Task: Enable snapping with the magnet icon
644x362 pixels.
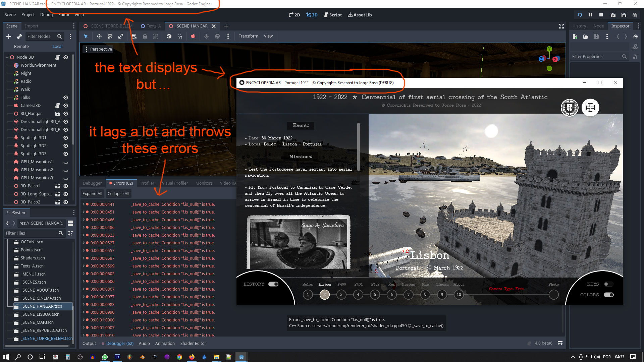Action: pos(180,36)
